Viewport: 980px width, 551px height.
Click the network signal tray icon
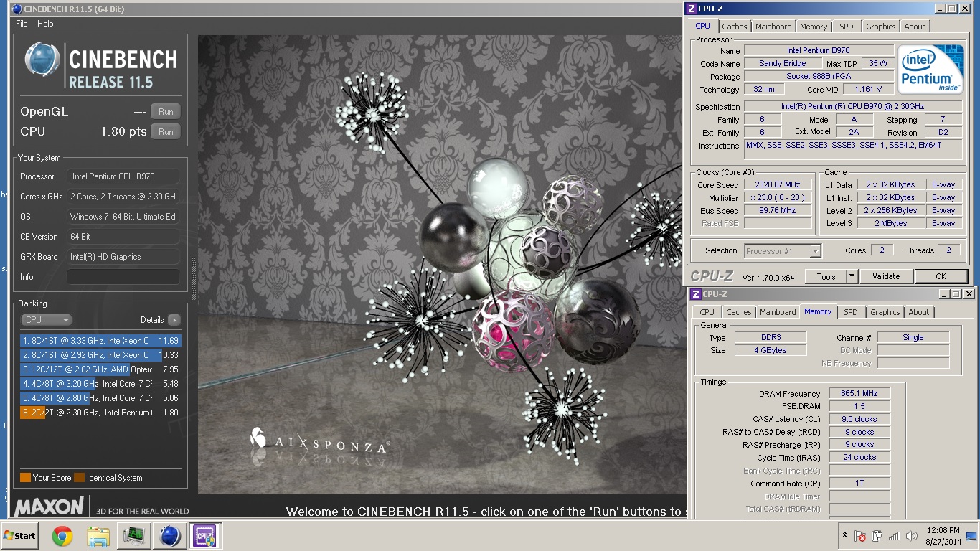pos(895,536)
